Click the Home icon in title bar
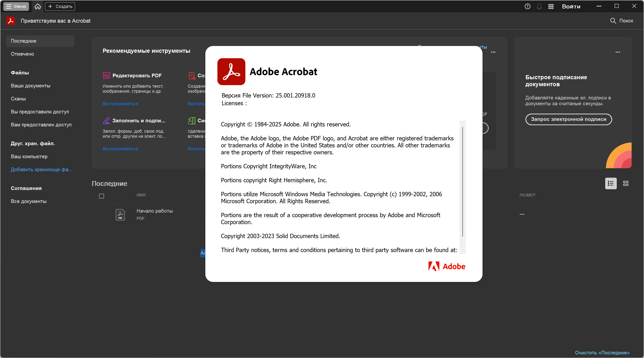The image size is (644, 358). (38, 6)
